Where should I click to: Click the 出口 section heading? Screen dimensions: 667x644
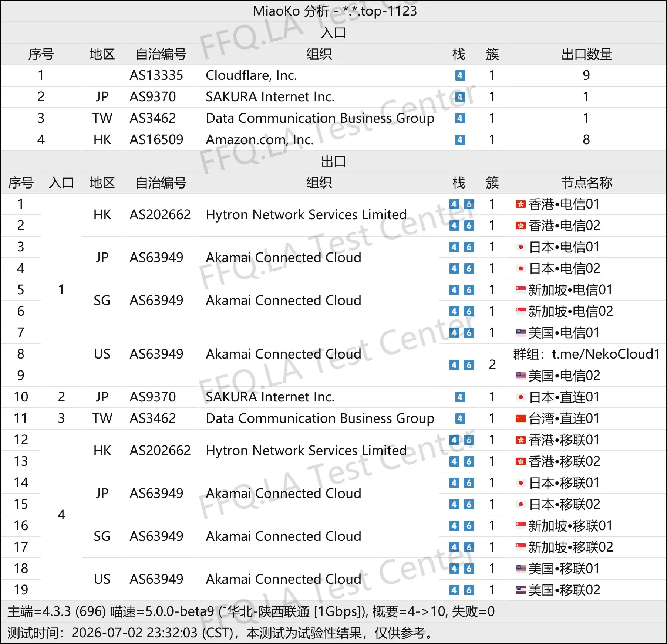tap(334, 161)
